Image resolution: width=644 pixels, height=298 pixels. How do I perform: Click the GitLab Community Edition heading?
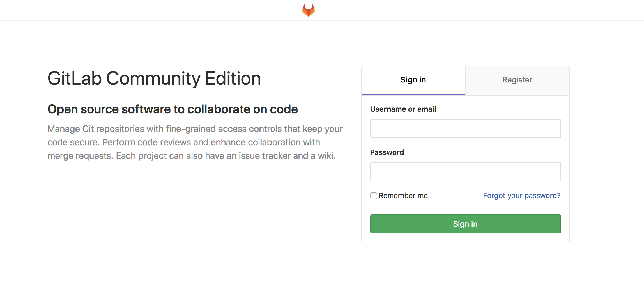click(x=154, y=78)
